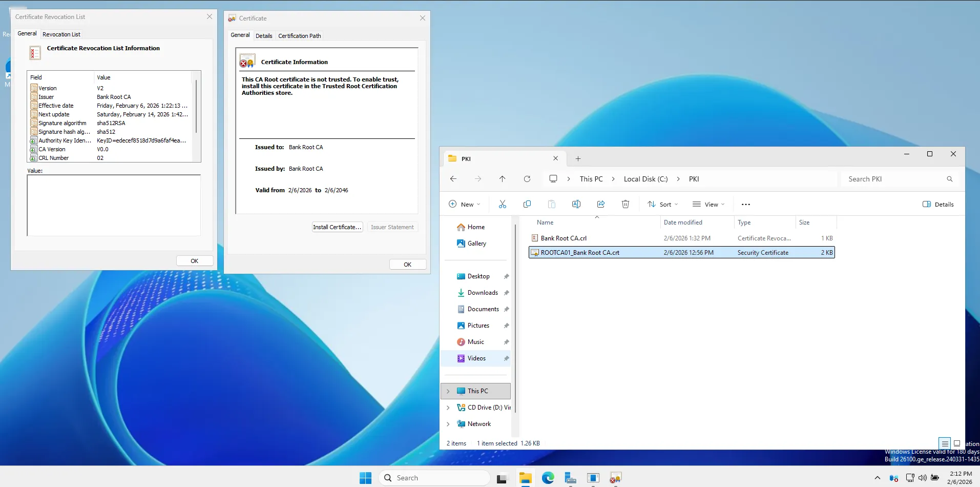This screenshot has width=980, height=487.
Task: Expand This PC in navigation pane
Action: pyautogui.click(x=448, y=391)
